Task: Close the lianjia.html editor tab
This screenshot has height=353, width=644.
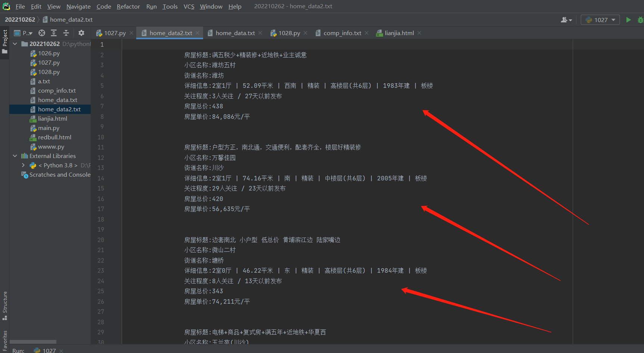Action: tap(419, 33)
